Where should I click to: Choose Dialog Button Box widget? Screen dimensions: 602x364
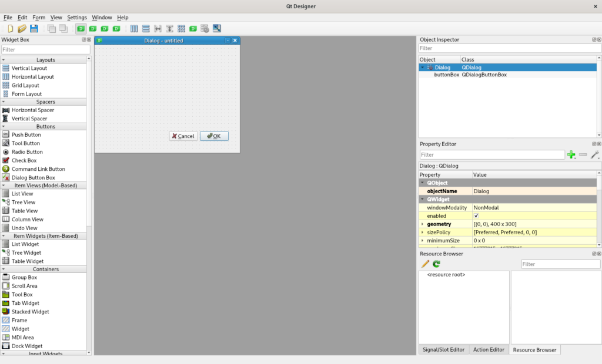pyautogui.click(x=34, y=177)
